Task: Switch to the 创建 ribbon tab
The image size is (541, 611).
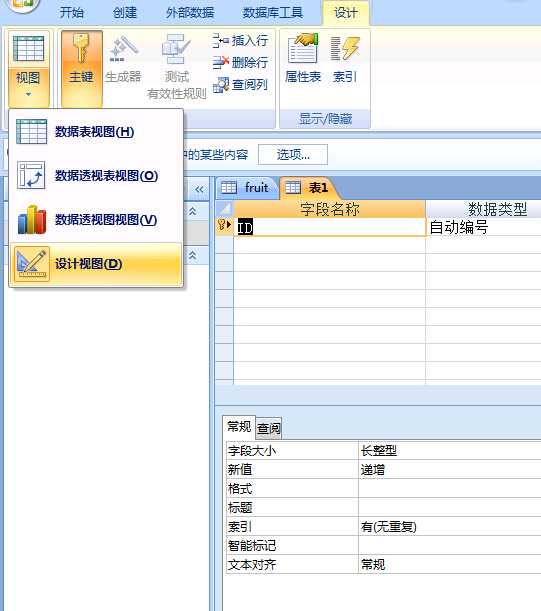Action: pyautogui.click(x=125, y=12)
